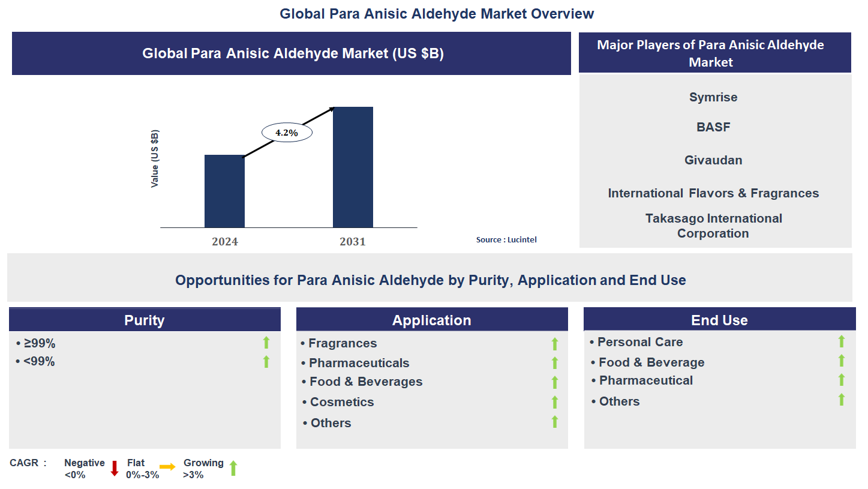Select the Application panel header
This screenshot has height=489, width=868.
pos(432,319)
